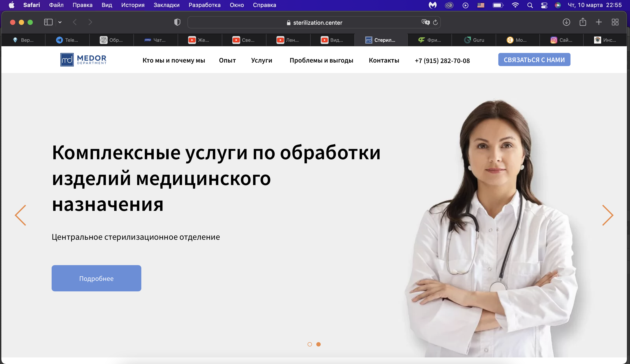Open the Контакты nav link
The height and width of the screenshot is (364, 630).
pos(384,61)
